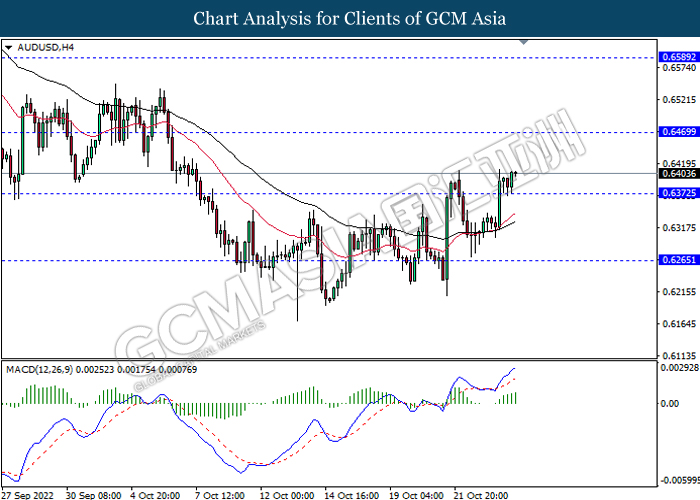The height and width of the screenshot is (500, 700).
Task: Select the 0.65892 price level label
Action: (679, 57)
